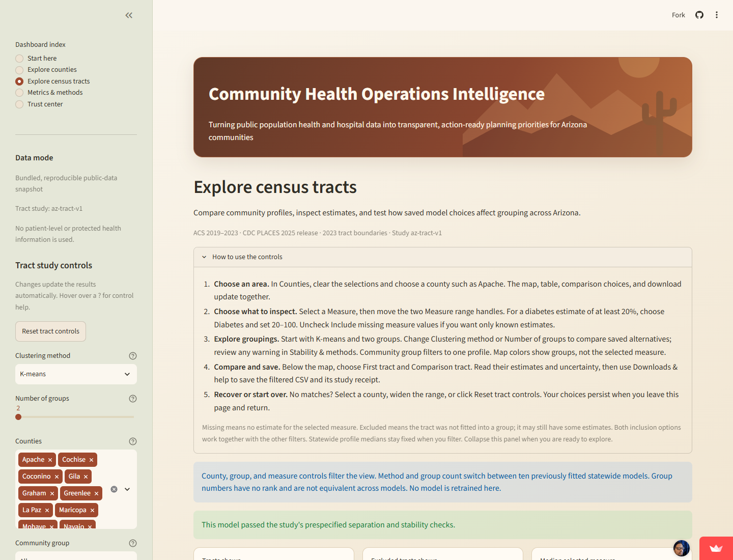Remove the Cochise county tag

click(x=91, y=460)
